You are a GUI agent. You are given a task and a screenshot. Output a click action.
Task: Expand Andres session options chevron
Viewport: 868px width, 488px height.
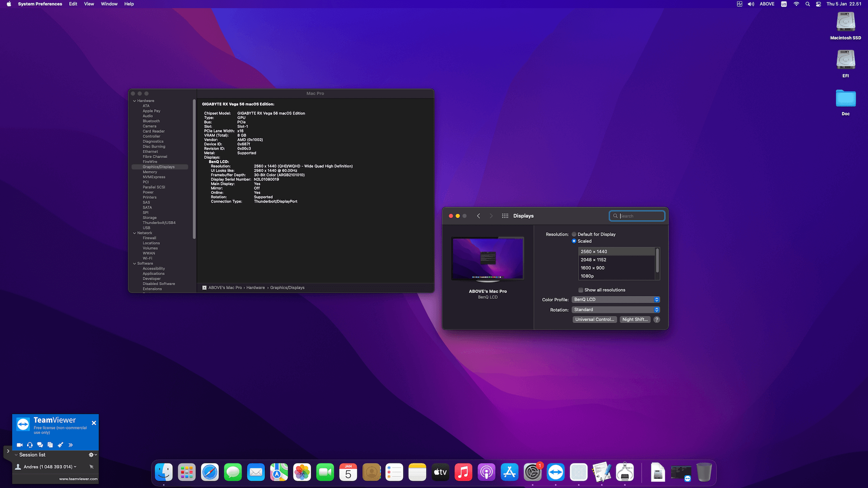tap(75, 467)
